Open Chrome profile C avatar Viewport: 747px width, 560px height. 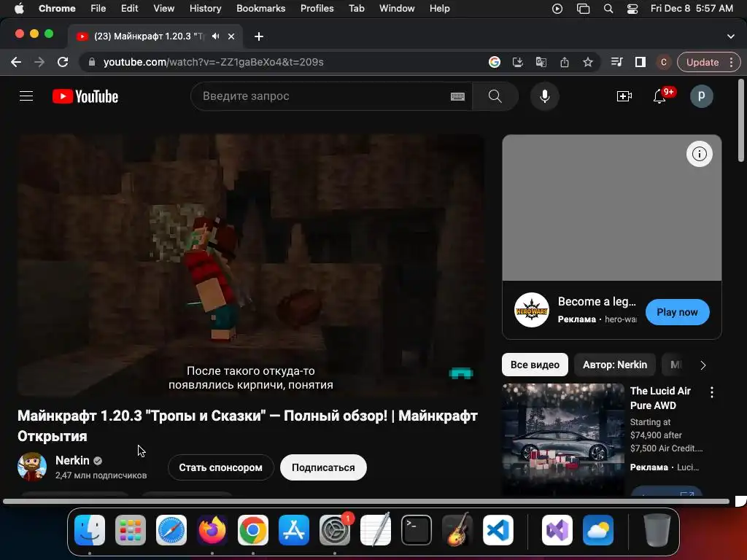pyautogui.click(x=664, y=62)
